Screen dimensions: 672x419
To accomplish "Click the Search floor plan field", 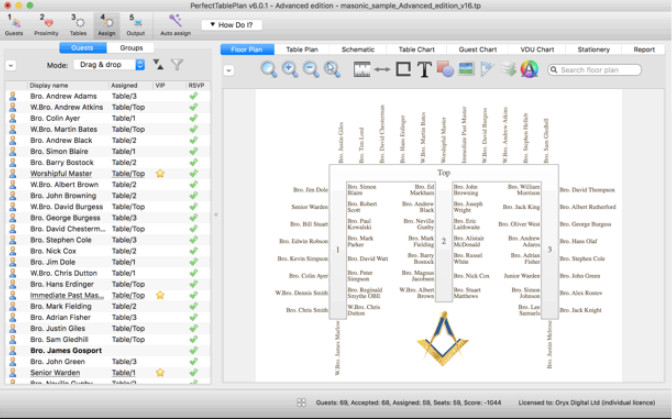I will [x=594, y=70].
